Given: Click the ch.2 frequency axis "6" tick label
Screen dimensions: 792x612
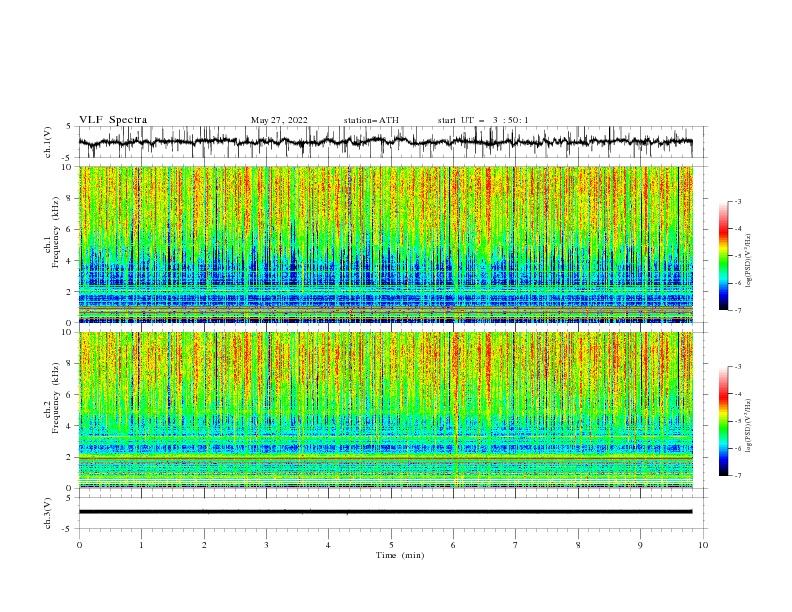Looking at the screenshot, I should (69, 394).
